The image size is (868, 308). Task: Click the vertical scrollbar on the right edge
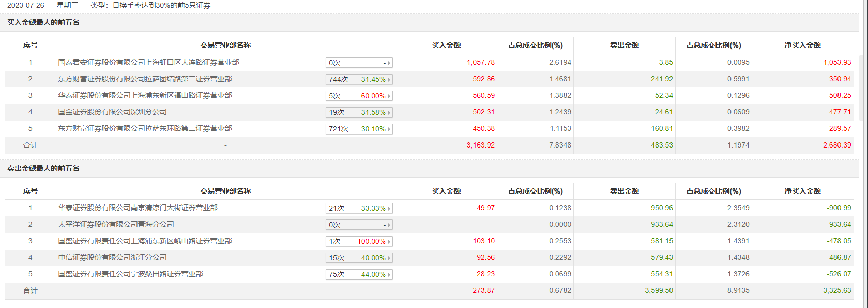[x=861, y=88]
